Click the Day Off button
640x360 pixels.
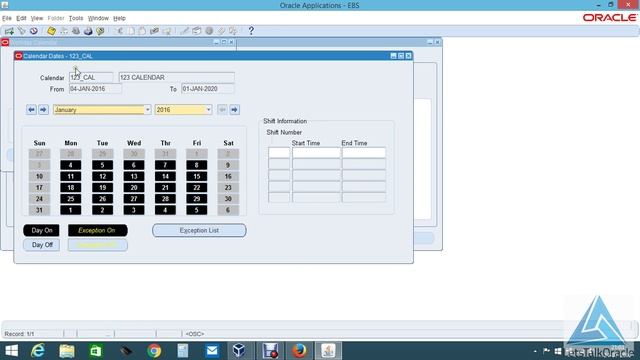tap(41, 245)
